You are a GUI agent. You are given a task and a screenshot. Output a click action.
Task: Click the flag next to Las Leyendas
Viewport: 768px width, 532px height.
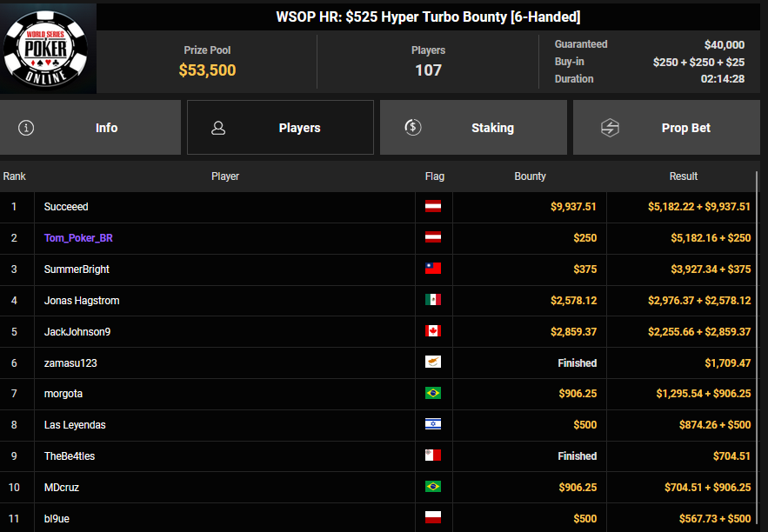coord(433,425)
